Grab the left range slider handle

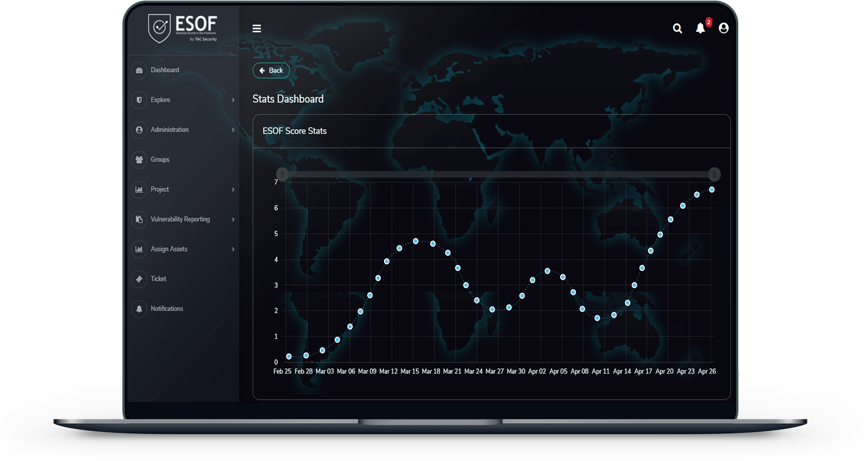click(x=282, y=174)
